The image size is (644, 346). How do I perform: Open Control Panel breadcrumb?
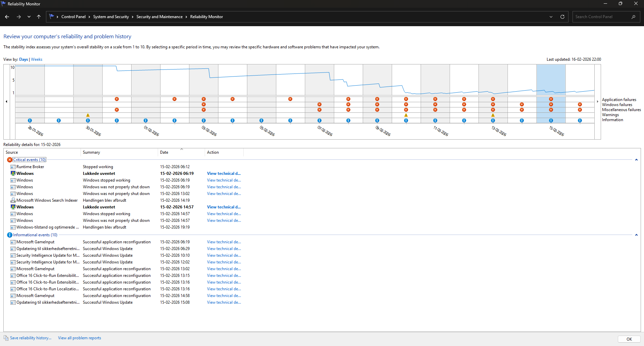pyautogui.click(x=73, y=17)
